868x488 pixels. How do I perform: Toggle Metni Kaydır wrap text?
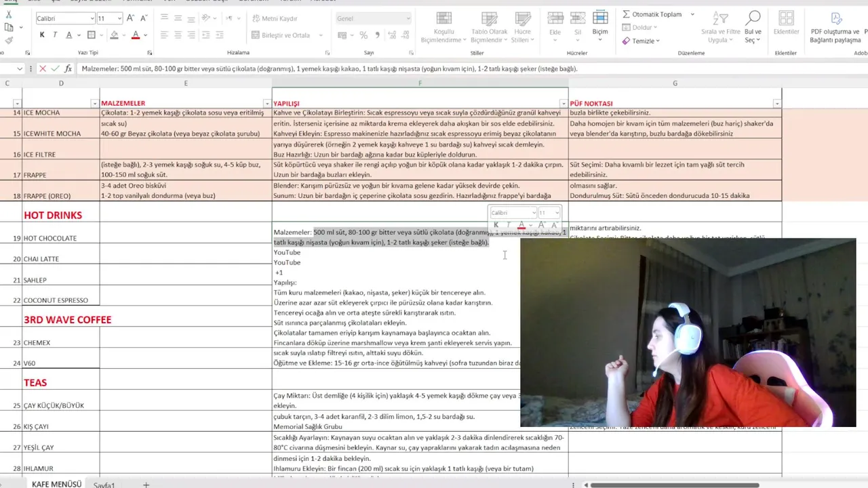[x=275, y=18]
